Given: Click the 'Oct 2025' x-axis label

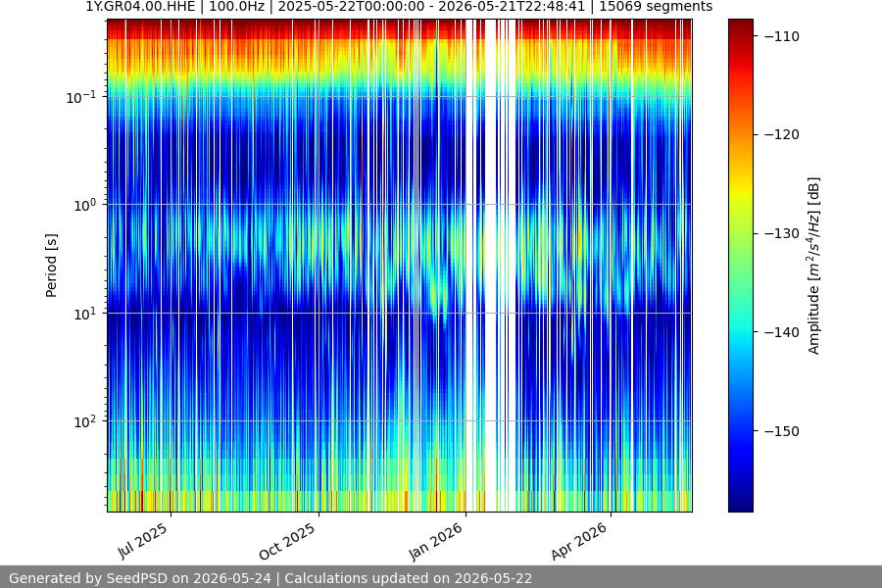Looking at the screenshot, I should 287,542.
